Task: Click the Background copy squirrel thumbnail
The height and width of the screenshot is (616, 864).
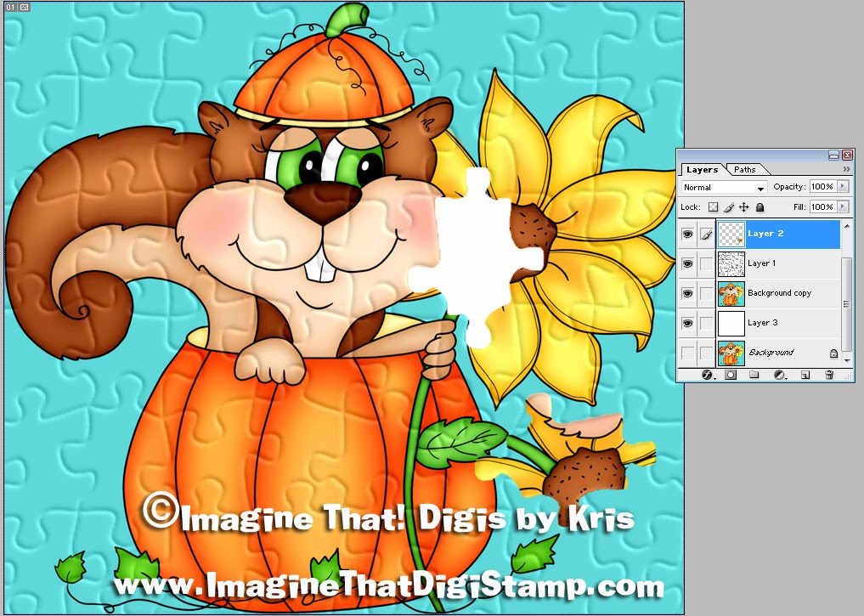Action: 731,294
